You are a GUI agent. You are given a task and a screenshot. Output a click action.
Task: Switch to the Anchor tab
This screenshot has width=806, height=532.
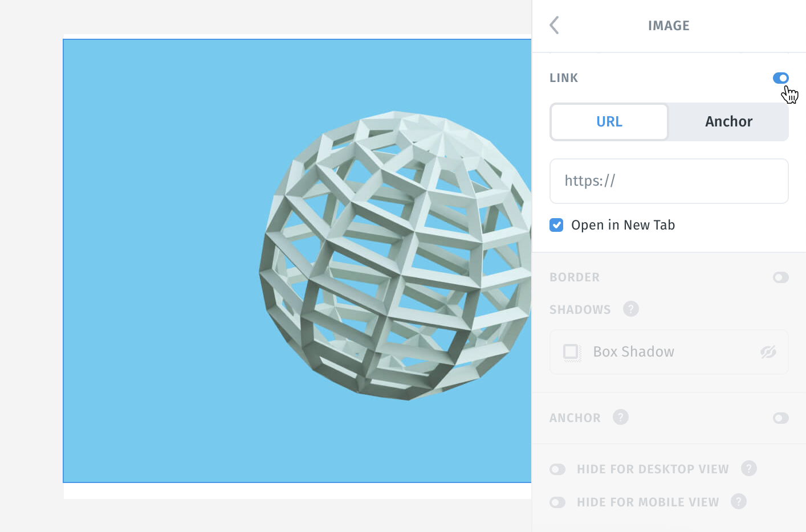(728, 122)
